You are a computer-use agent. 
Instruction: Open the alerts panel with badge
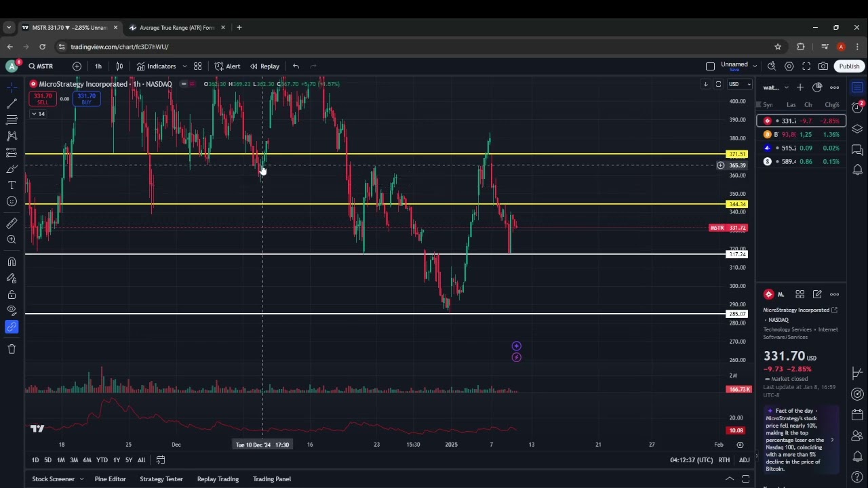(857, 108)
